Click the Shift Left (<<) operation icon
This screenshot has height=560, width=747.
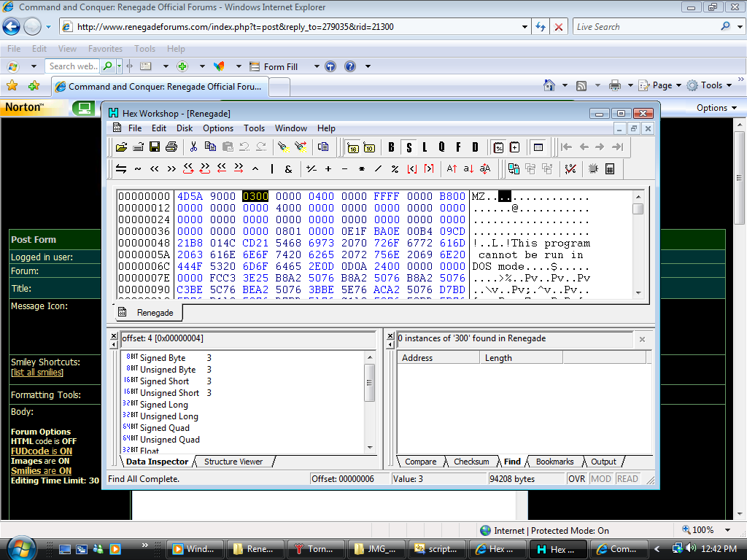pos(155,168)
